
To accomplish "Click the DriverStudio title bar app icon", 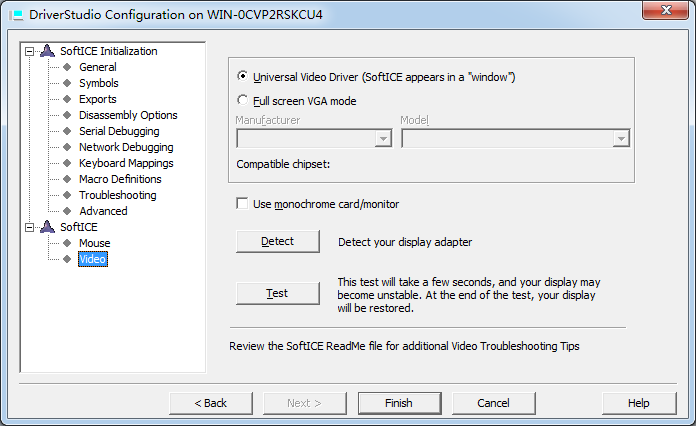I will click(15, 13).
